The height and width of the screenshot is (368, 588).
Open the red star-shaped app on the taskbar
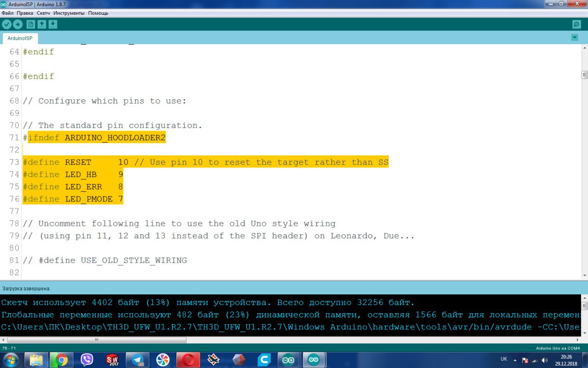[x=213, y=360]
